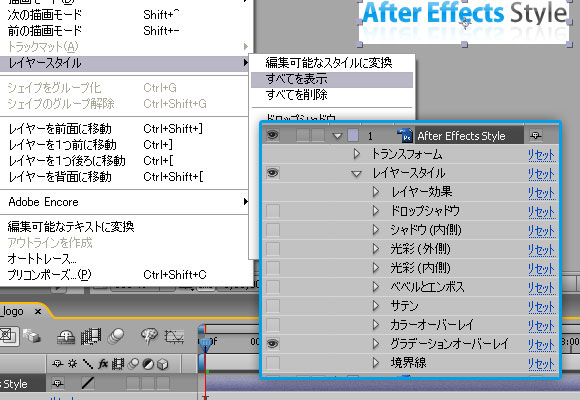Expand the 光彩 (内側) properties
The image size is (580, 400).
coord(376,268)
